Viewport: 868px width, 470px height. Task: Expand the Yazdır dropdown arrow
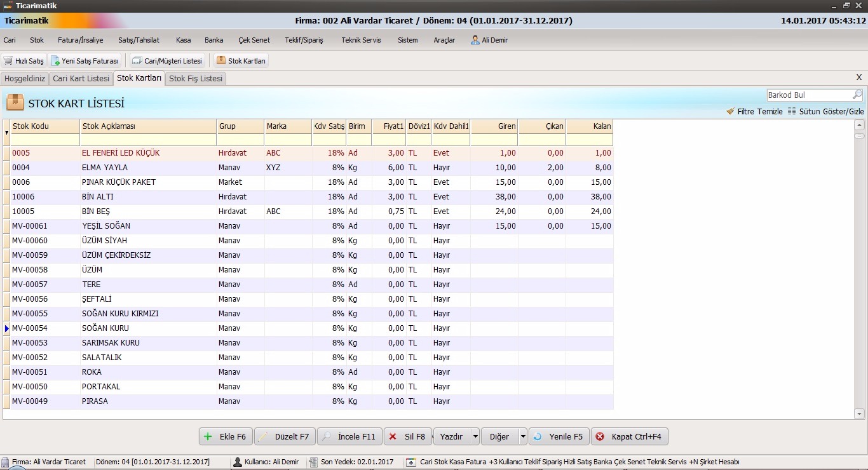tap(475, 437)
